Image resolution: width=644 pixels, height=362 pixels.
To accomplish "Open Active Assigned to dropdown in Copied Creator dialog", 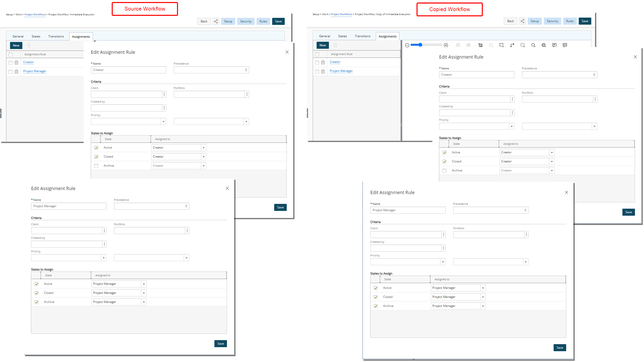I will [x=552, y=152].
